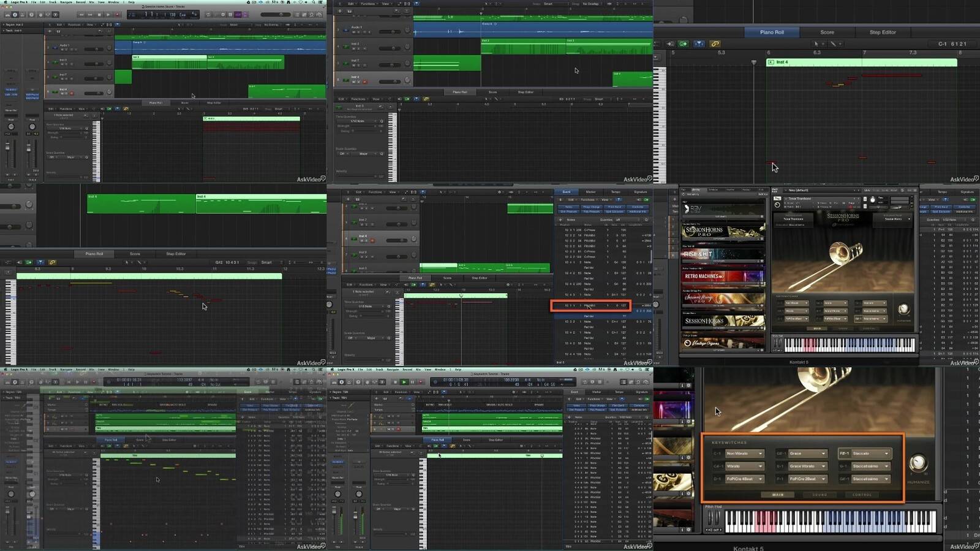
Task: Toggle green MIDI Out icon in top-right piano roll
Action: pos(684,44)
